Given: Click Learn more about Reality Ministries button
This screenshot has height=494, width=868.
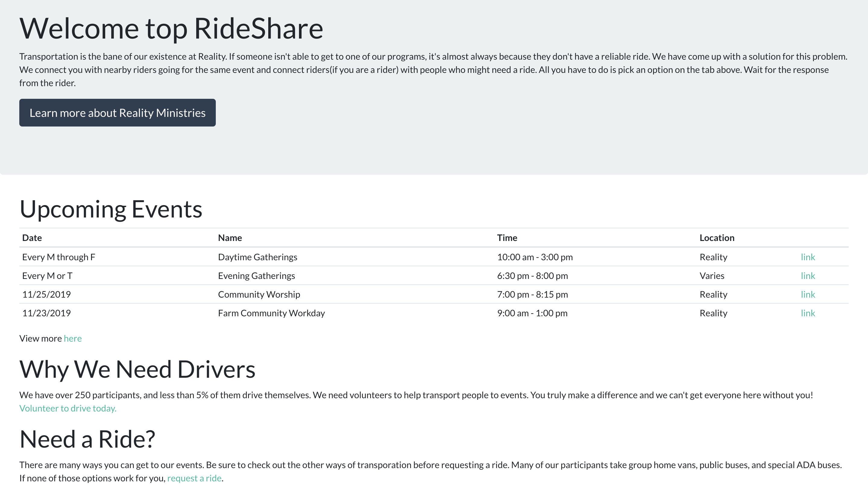Looking at the screenshot, I should tap(117, 113).
